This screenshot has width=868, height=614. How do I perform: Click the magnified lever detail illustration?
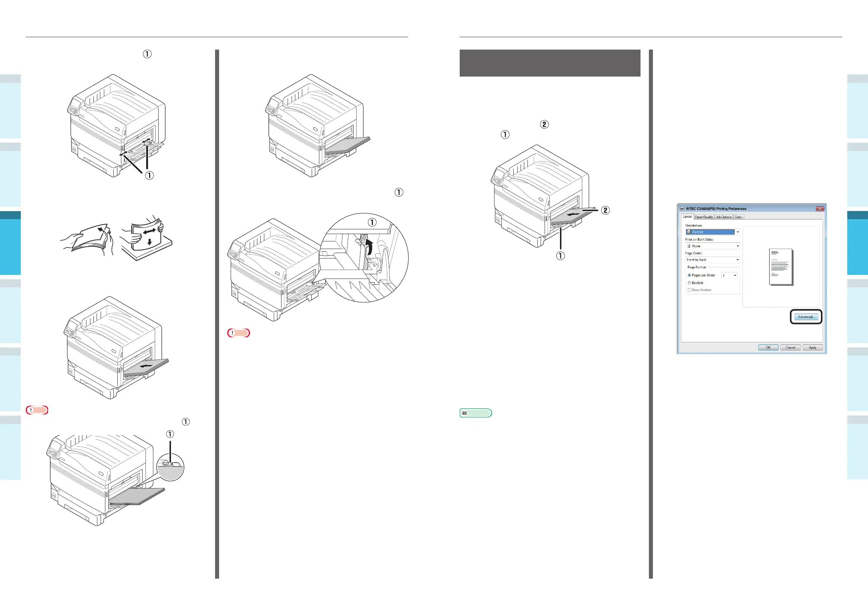pos(366,258)
